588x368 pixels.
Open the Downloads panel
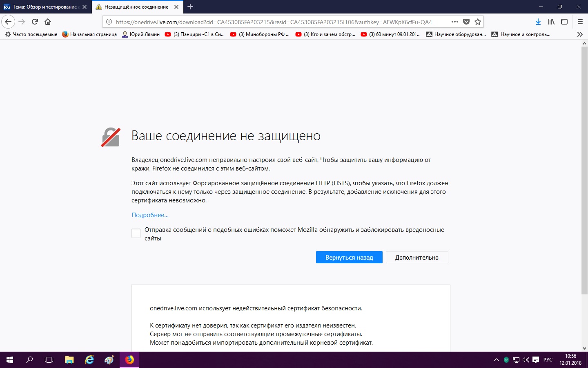[x=538, y=22]
